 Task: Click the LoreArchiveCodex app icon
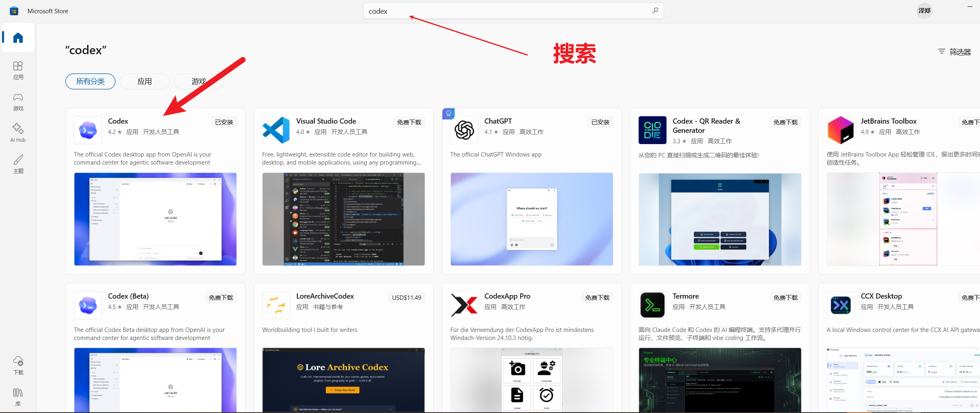click(x=276, y=305)
